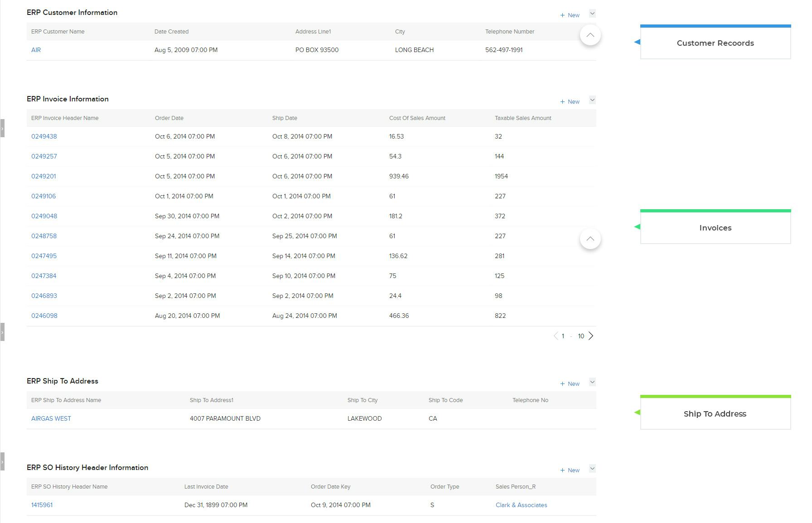This screenshot has height=523, width=812.
Task: Click the green arrow marker beside Ship To Address label
Action: 636,412
